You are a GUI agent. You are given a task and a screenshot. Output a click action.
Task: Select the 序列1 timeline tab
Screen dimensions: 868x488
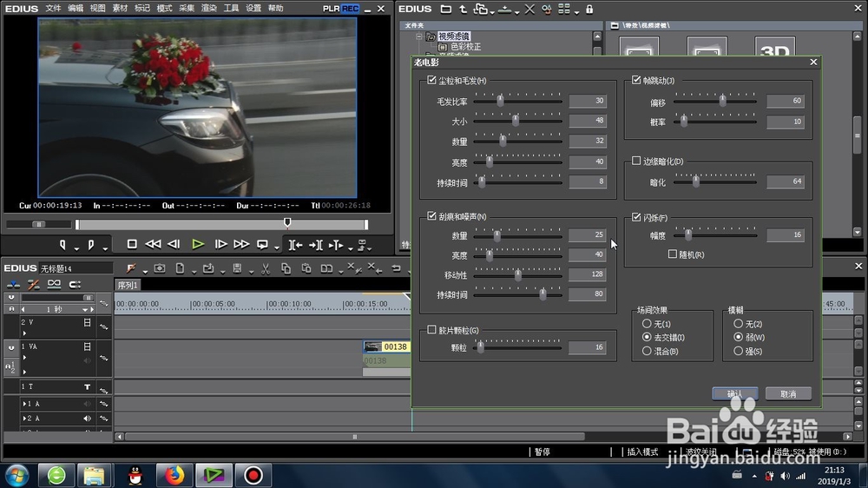pyautogui.click(x=128, y=286)
